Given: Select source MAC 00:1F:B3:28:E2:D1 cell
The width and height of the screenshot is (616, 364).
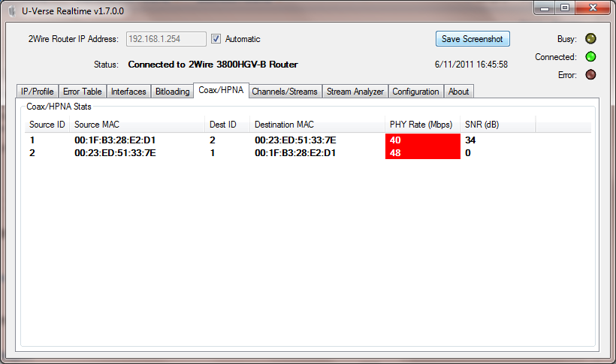Looking at the screenshot, I should pos(115,140).
